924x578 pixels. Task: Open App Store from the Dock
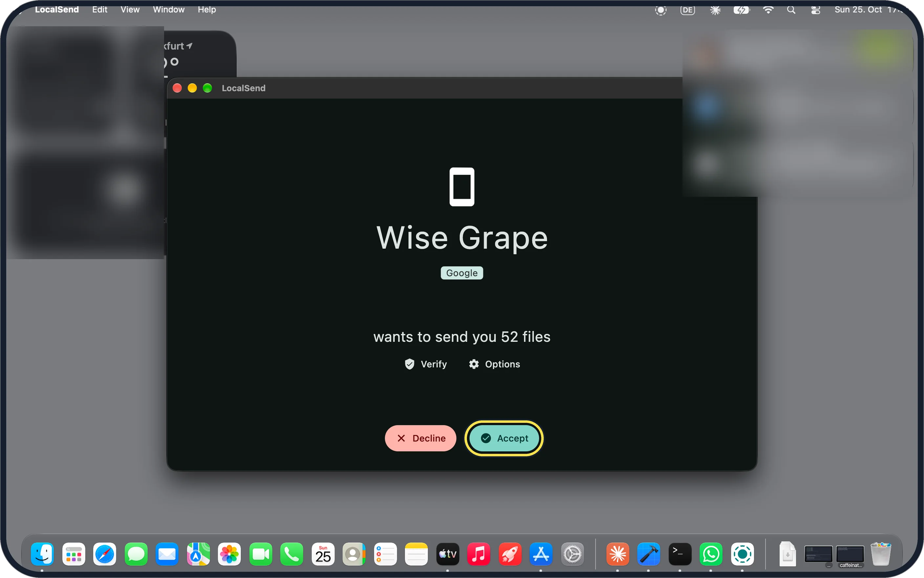[541, 554]
